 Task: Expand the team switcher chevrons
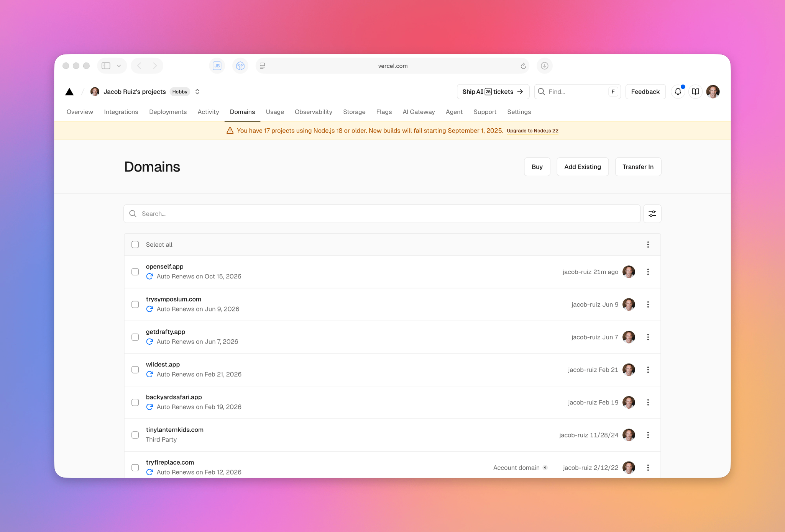tap(197, 92)
